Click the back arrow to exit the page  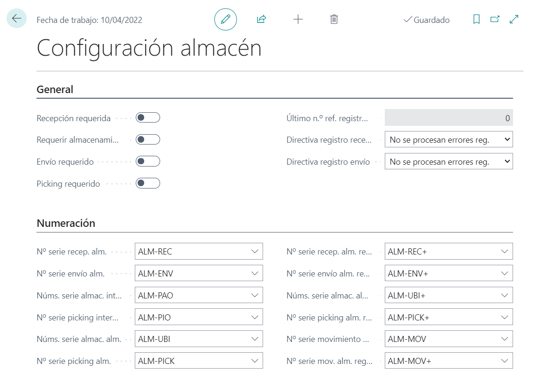click(x=16, y=19)
